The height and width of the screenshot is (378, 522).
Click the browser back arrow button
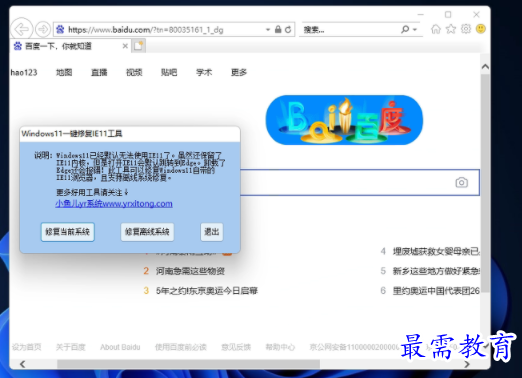tap(22, 29)
